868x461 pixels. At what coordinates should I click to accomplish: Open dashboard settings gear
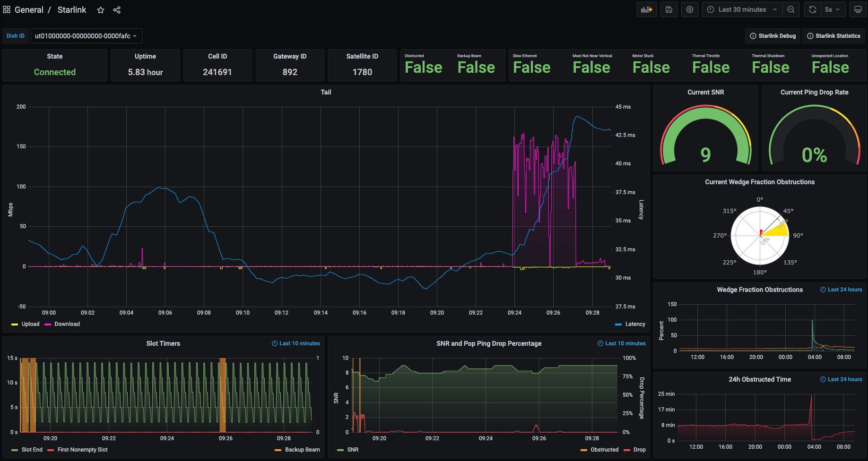(690, 9)
